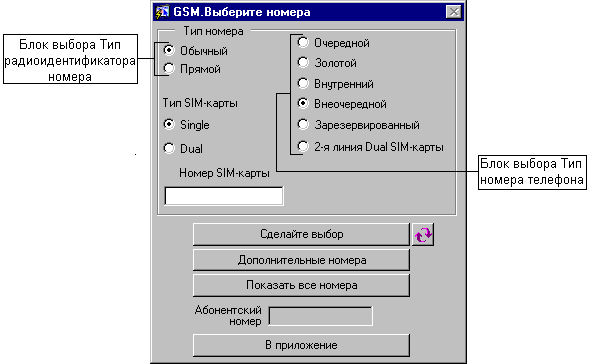
Task: Open Дополнительные номера
Action: click(301, 260)
